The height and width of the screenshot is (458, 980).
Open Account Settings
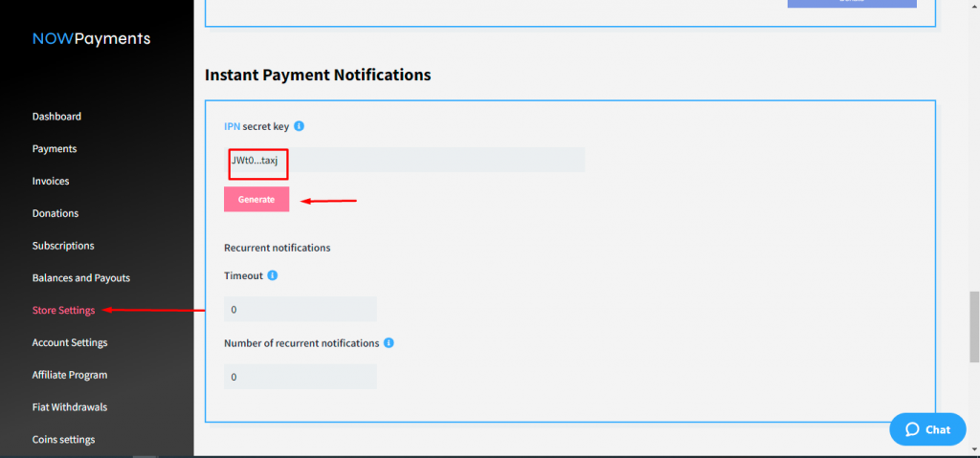click(70, 342)
